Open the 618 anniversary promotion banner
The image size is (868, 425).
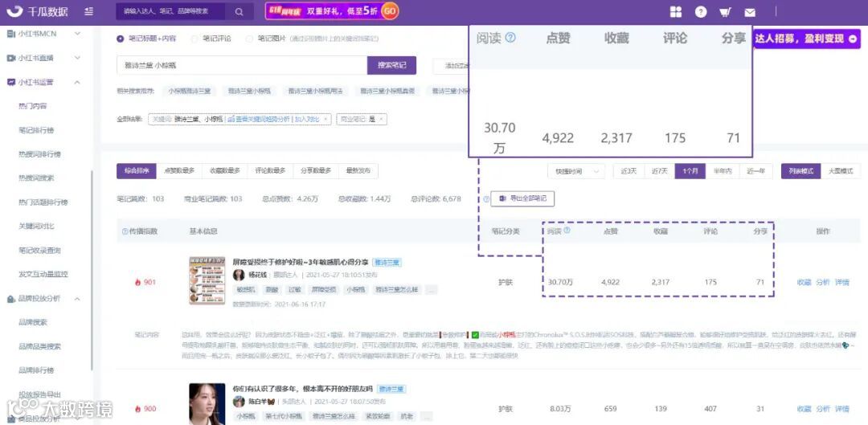click(332, 10)
